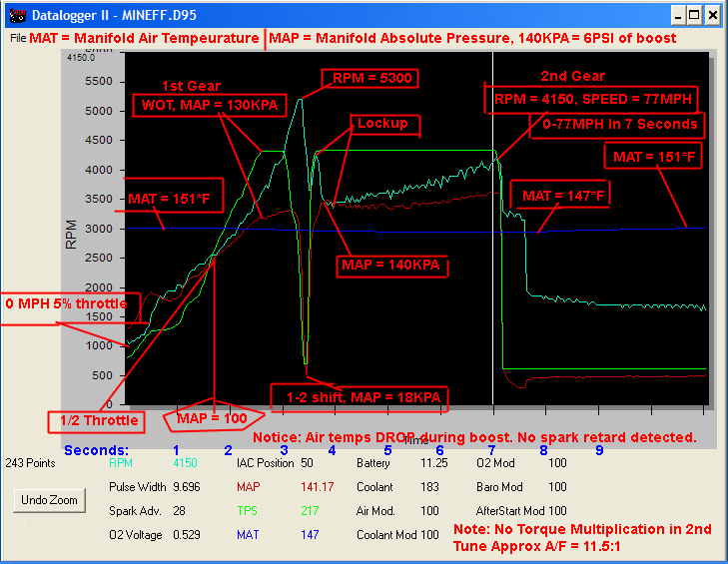Image resolution: width=728 pixels, height=564 pixels.
Task: Maximize the Datalogger II window
Action: point(694,15)
